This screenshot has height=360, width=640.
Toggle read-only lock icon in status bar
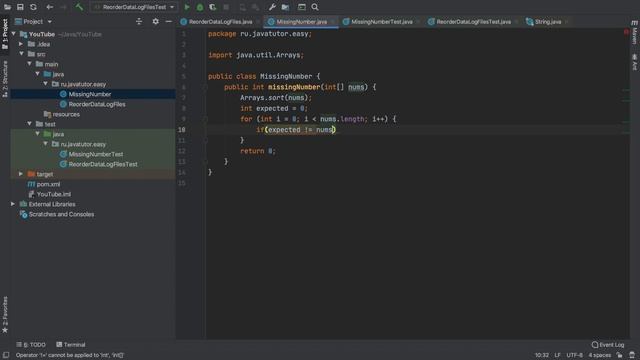620,355
